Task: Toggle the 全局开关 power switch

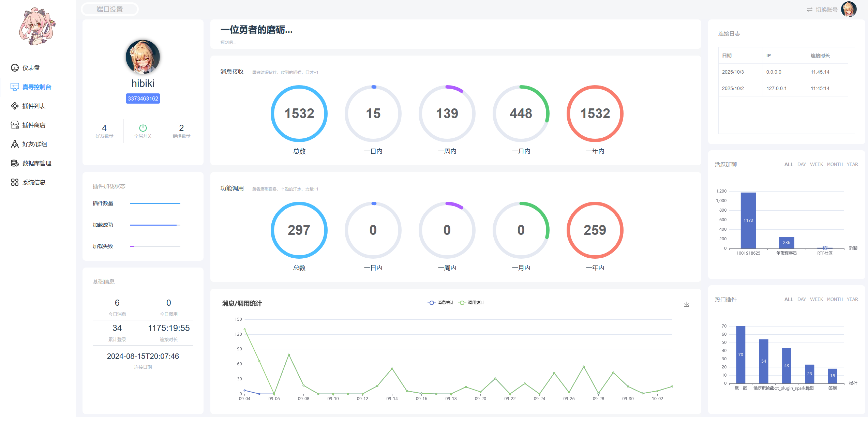Action: click(143, 128)
